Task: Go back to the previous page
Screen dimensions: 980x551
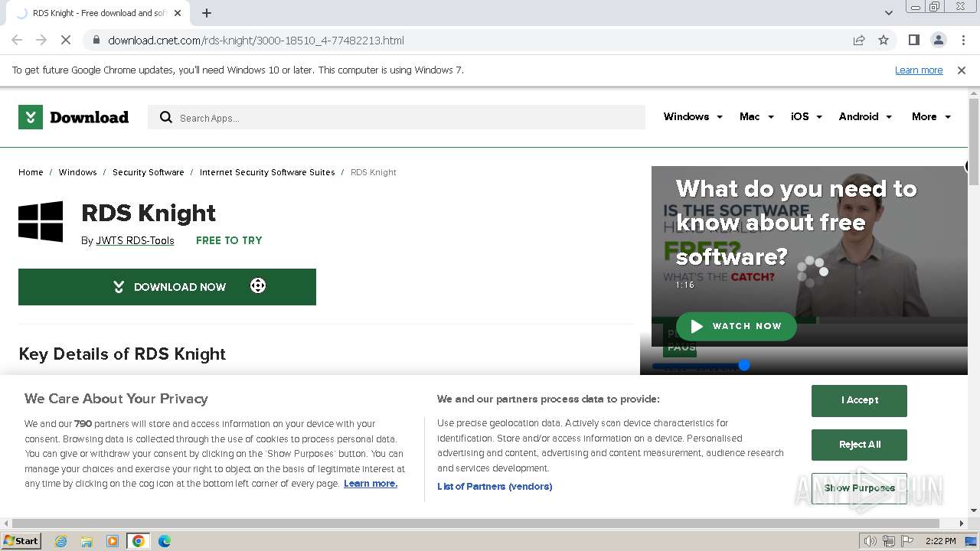Action: tap(17, 40)
